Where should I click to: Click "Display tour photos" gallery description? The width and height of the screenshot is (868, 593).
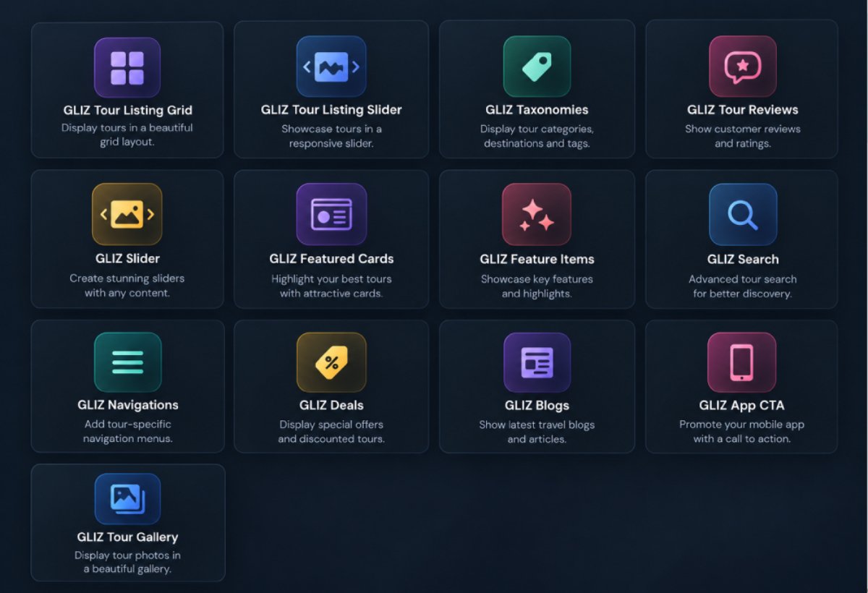[127, 555]
